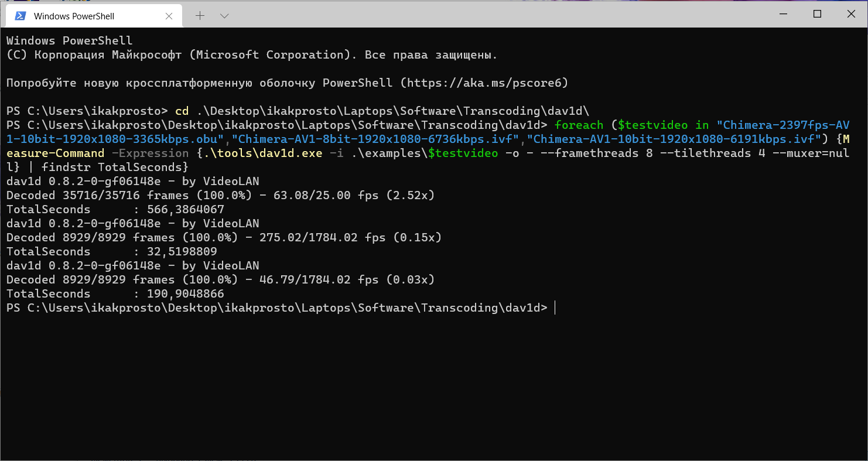Click the 'findstr TotalSeconds}' text
This screenshot has height=461, width=868.
(x=115, y=167)
